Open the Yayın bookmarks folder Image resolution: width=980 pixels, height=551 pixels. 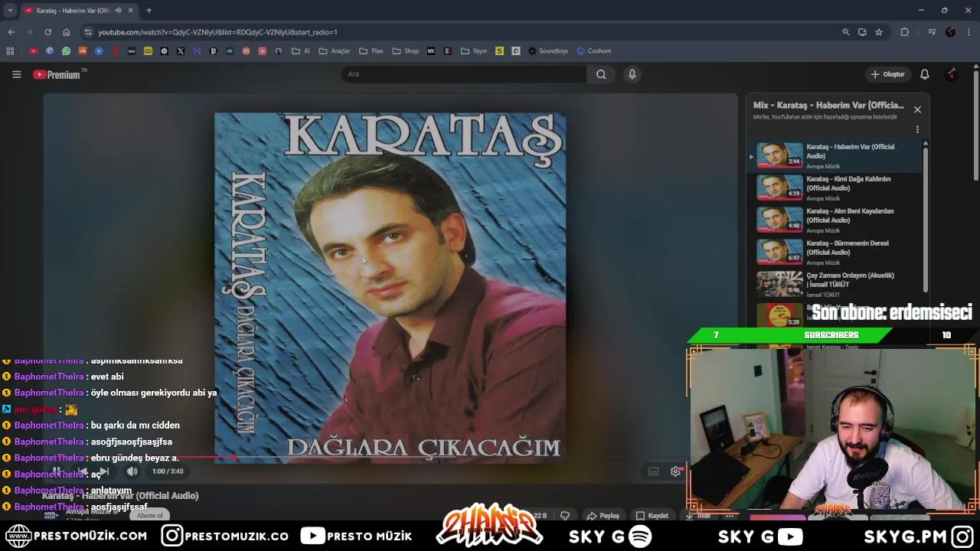474,51
